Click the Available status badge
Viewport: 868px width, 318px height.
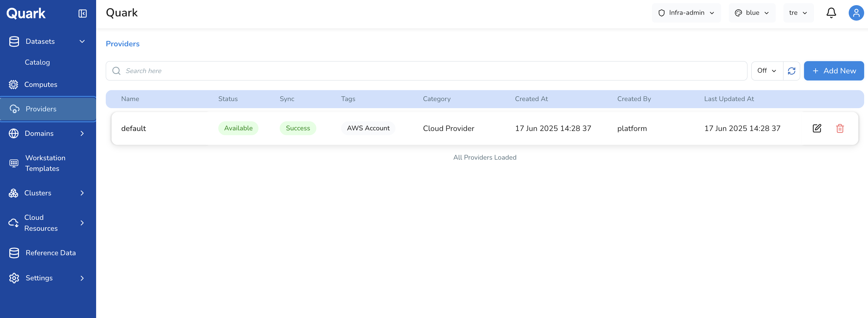click(238, 128)
